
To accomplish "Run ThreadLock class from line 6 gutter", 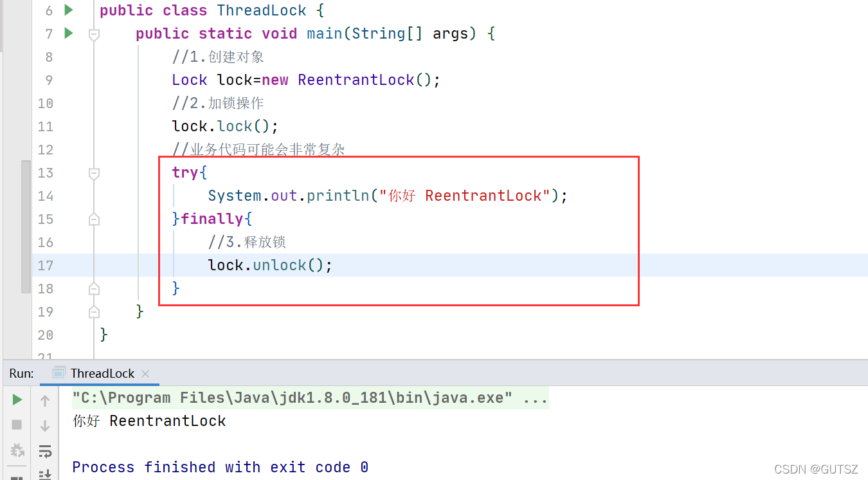I will tap(69, 10).
